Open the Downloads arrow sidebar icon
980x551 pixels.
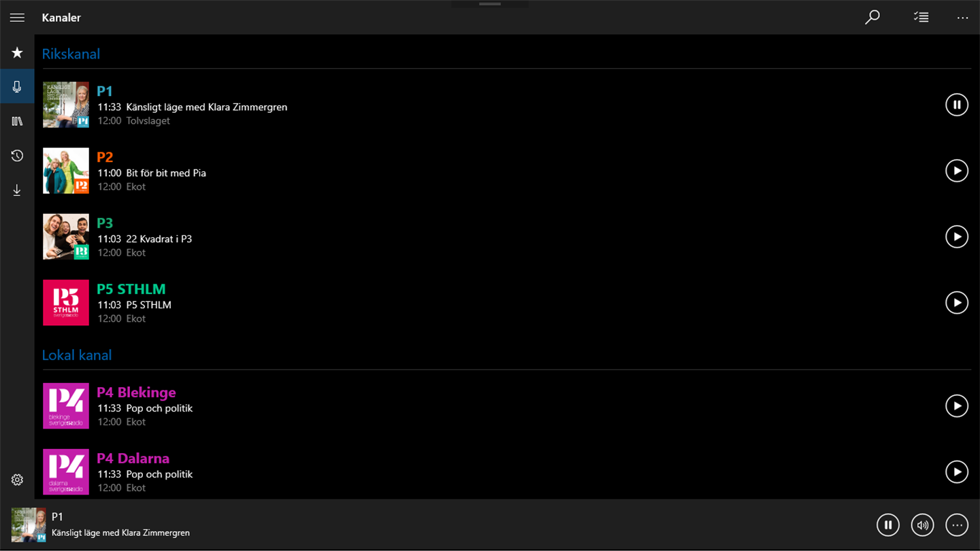17,190
